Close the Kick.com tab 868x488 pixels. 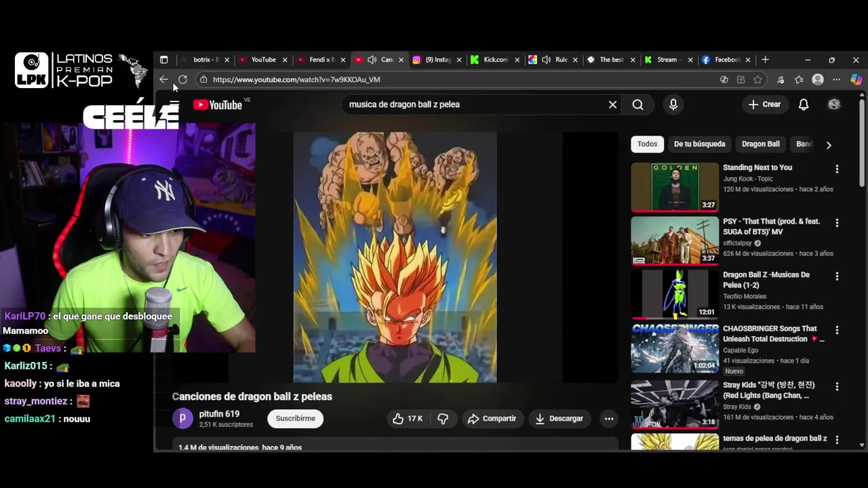517,60
